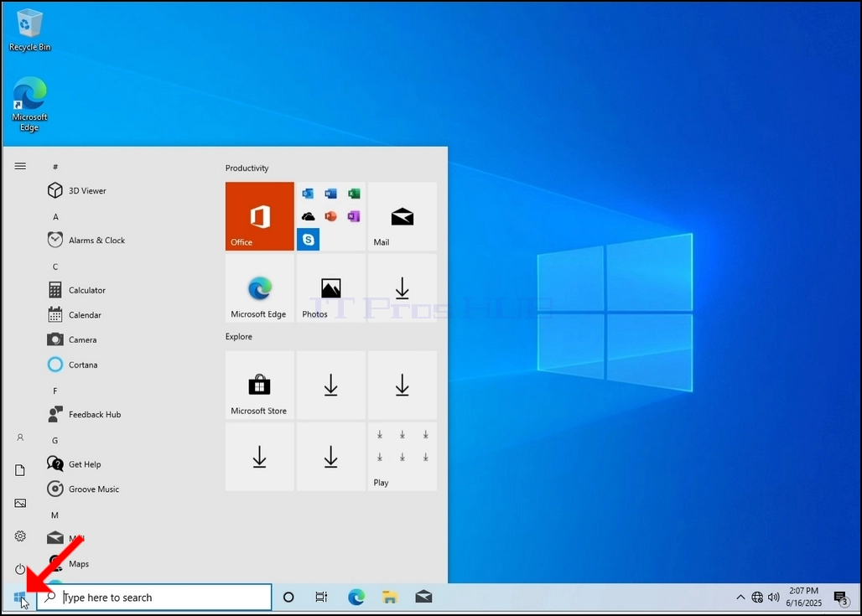Open Calculator from the app list
862x616 pixels.
coord(76,290)
